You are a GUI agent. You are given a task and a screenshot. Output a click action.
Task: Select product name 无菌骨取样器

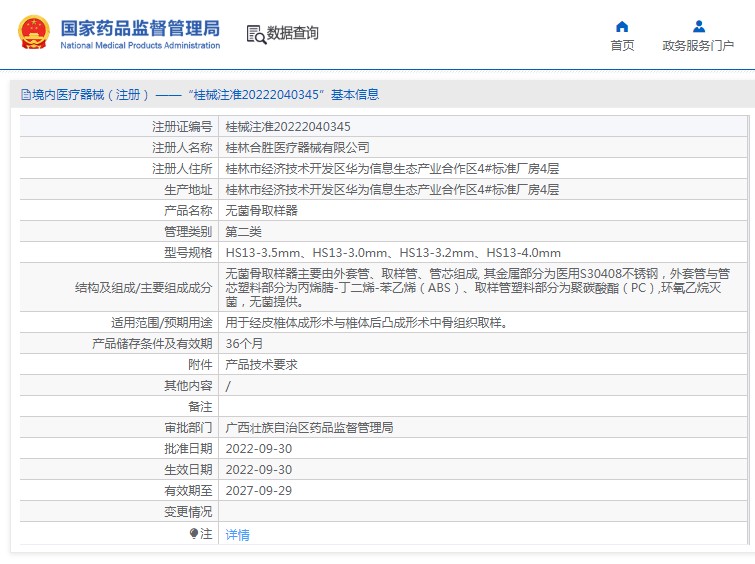(x=261, y=210)
